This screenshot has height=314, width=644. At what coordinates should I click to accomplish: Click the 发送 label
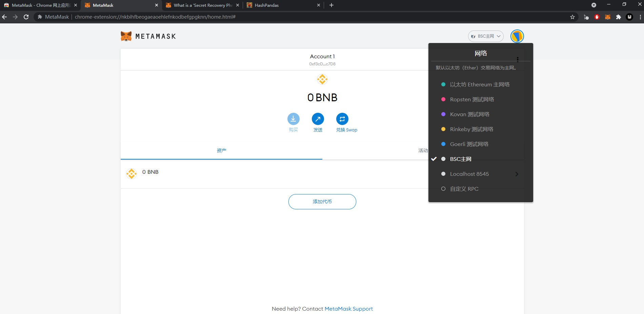tap(318, 130)
